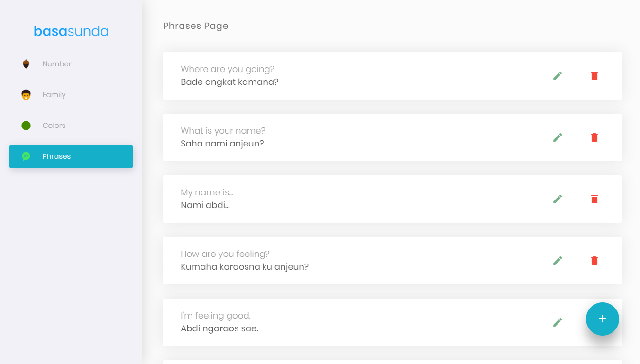Delete the "Saha nami anjeun?" phrase
This screenshot has height=364, width=640.
click(594, 137)
